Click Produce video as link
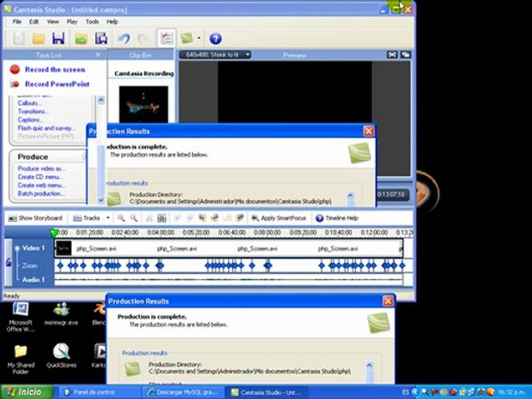The image size is (532, 399). pyautogui.click(x=42, y=168)
